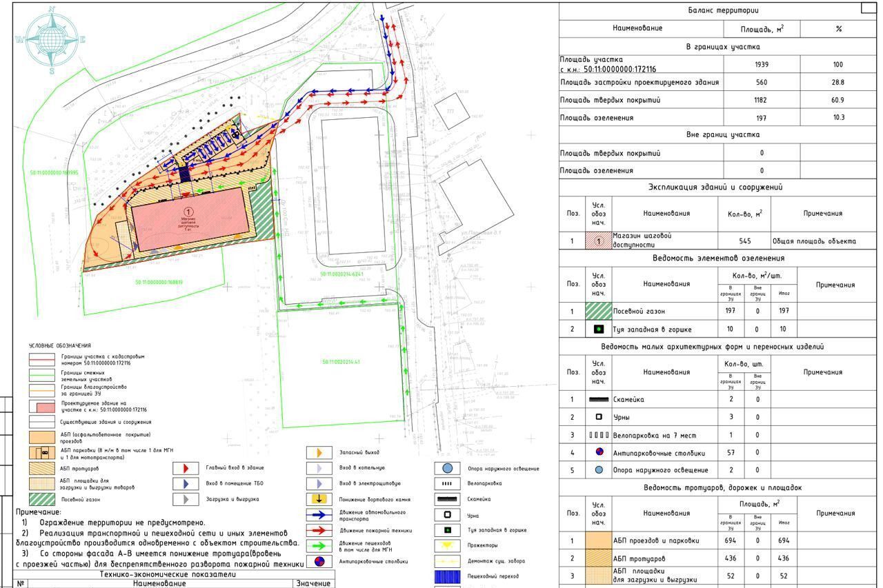Click the plot area value 1939
The image size is (883, 588).
click(x=762, y=64)
